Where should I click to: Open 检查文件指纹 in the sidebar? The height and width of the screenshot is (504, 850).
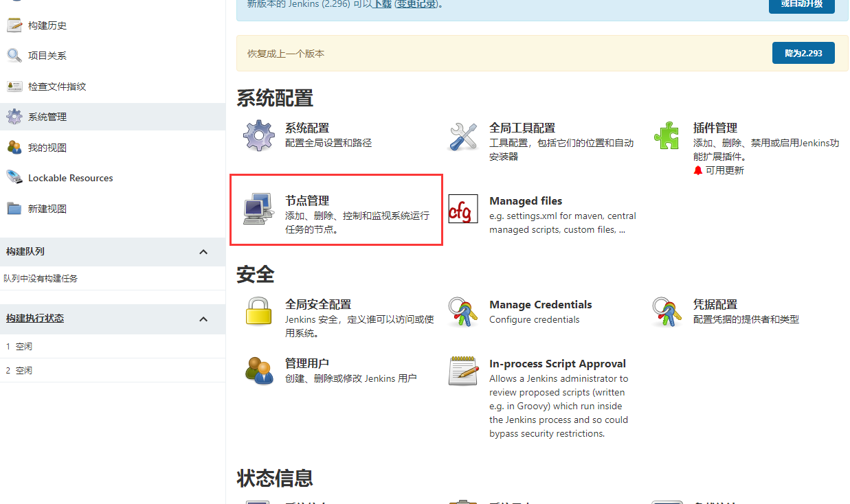(x=57, y=87)
